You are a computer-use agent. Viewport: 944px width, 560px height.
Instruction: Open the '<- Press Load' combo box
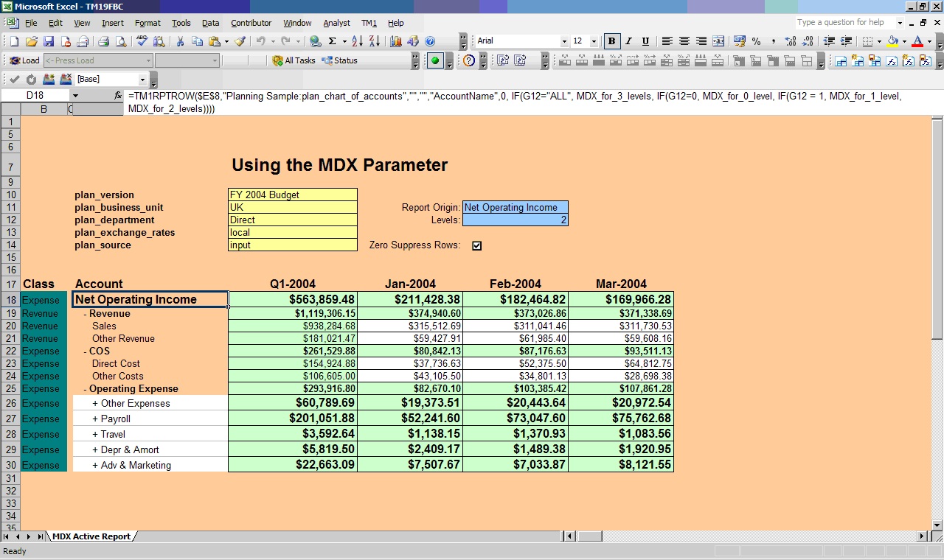pos(98,61)
